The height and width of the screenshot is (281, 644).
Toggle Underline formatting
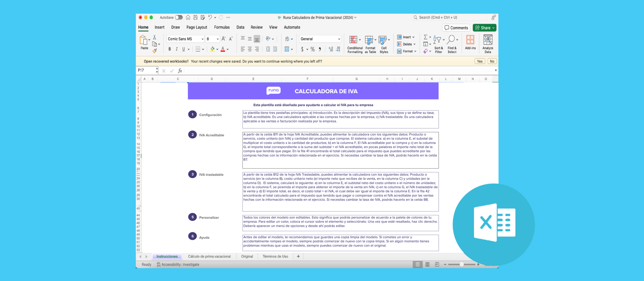(184, 49)
